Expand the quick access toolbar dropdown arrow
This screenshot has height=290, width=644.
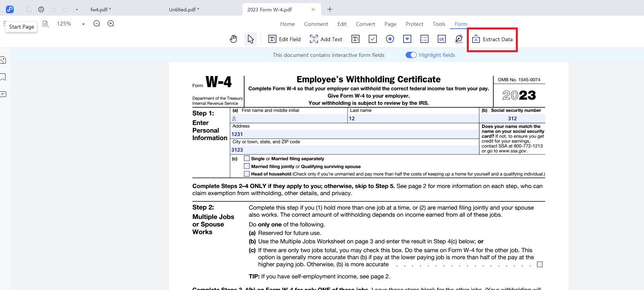76,9
